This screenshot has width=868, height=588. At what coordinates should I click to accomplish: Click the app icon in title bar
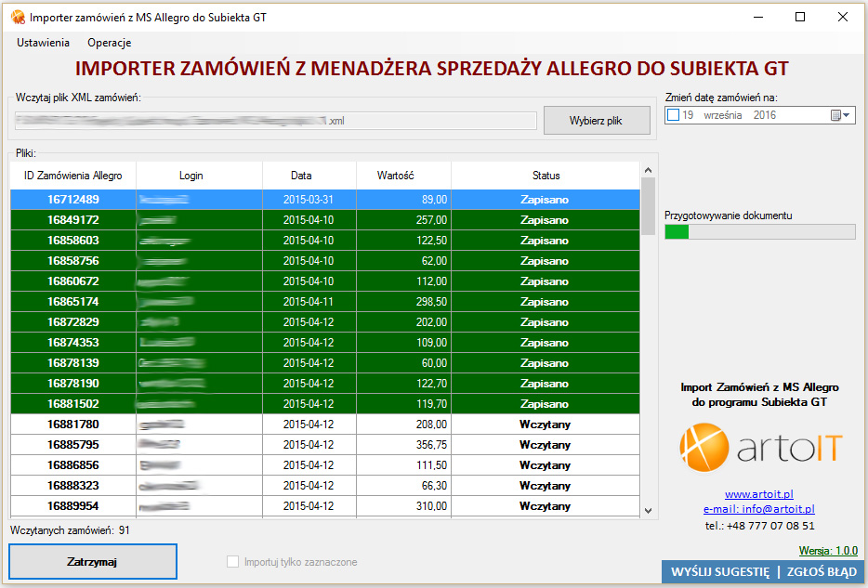17,17
